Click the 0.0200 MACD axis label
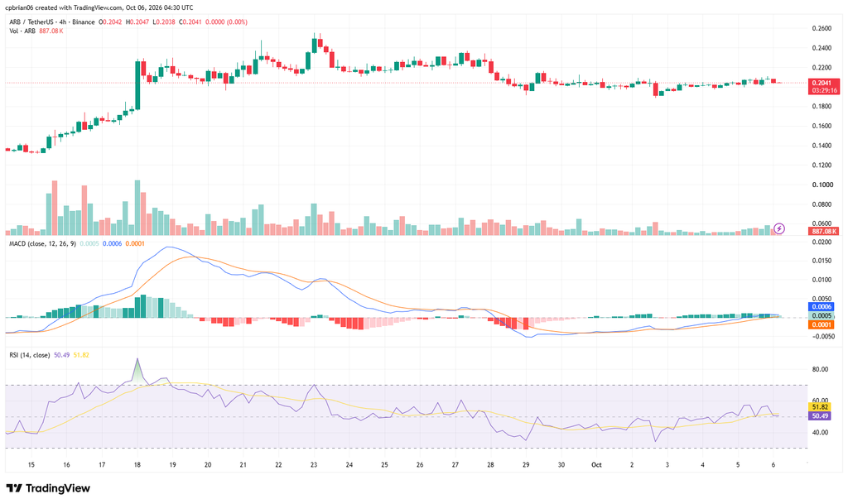The height and width of the screenshot is (504, 848). pyautogui.click(x=821, y=242)
